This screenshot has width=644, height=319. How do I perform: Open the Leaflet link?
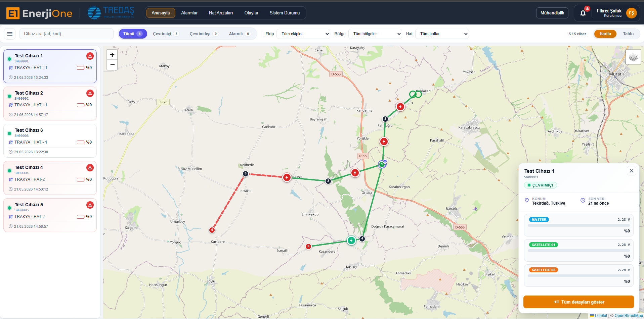tap(601, 316)
